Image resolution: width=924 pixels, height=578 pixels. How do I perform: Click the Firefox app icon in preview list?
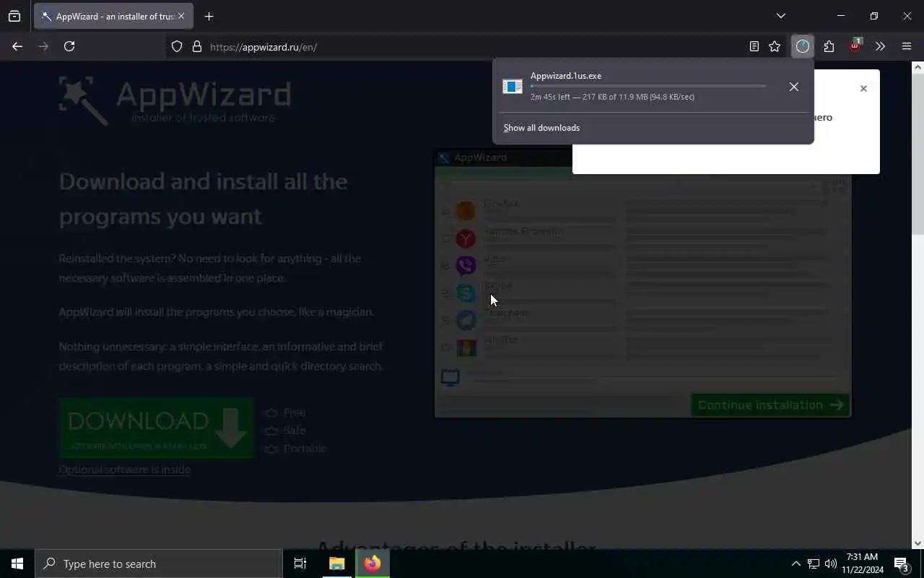tap(466, 210)
